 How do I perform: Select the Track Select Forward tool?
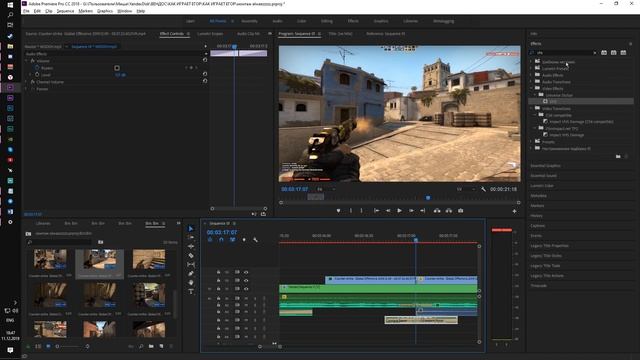click(x=191, y=237)
